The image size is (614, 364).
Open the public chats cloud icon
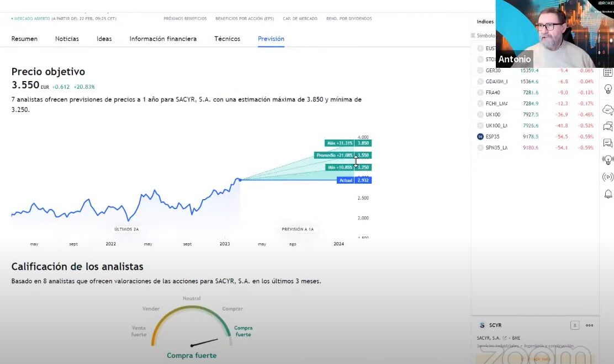point(608,109)
